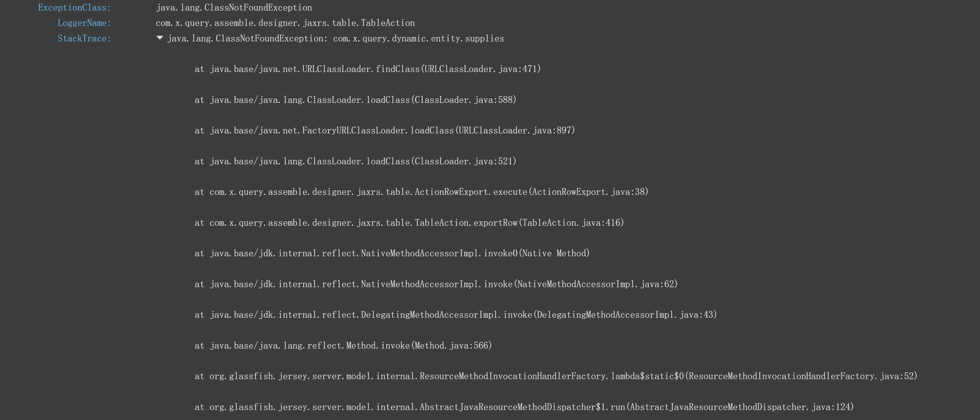
Task: Click the ClassNotFoundException dynamic.entity.supplies header line
Action: pos(336,39)
